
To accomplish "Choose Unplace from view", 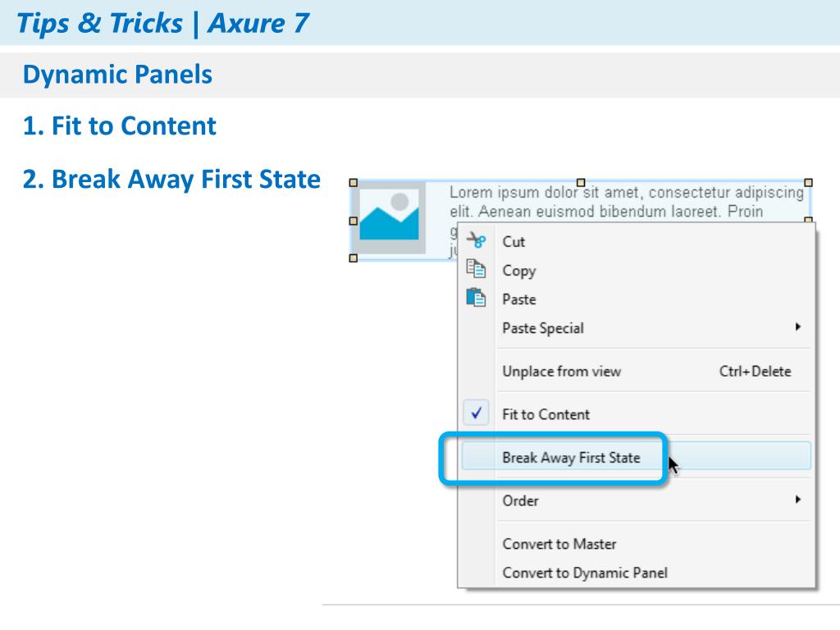I will point(636,371).
